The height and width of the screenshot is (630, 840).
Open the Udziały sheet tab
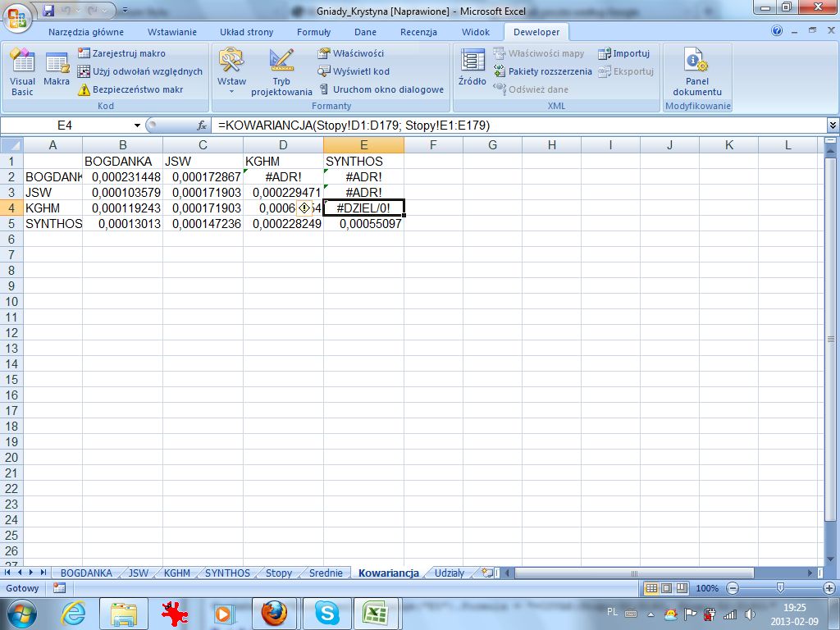coord(449,573)
